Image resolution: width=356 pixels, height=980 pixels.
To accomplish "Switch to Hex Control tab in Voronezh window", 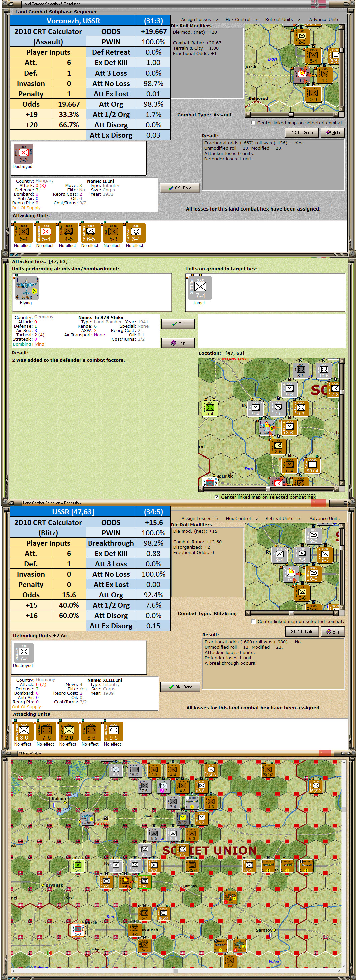I will (241, 19).
